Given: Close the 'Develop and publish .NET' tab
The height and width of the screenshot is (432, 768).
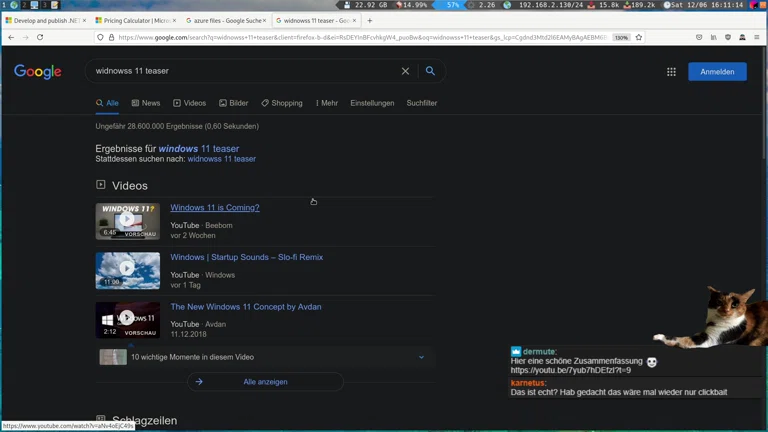Looking at the screenshot, I should (x=84, y=21).
